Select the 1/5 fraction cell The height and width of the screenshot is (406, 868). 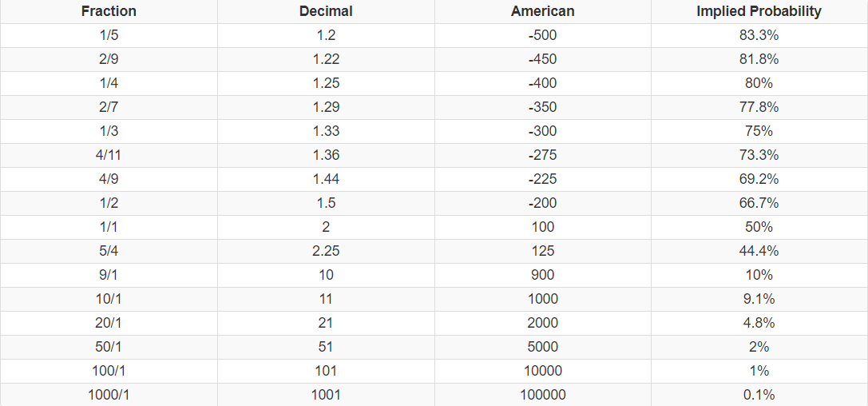pos(109,35)
